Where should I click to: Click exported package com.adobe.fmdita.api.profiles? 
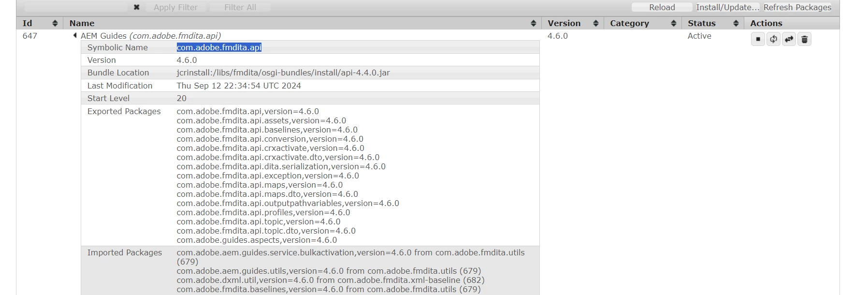click(263, 212)
